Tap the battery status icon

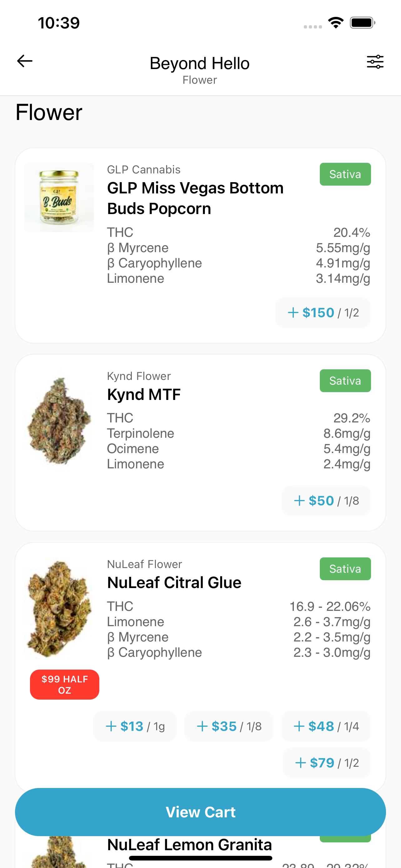[x=362, y=23]
